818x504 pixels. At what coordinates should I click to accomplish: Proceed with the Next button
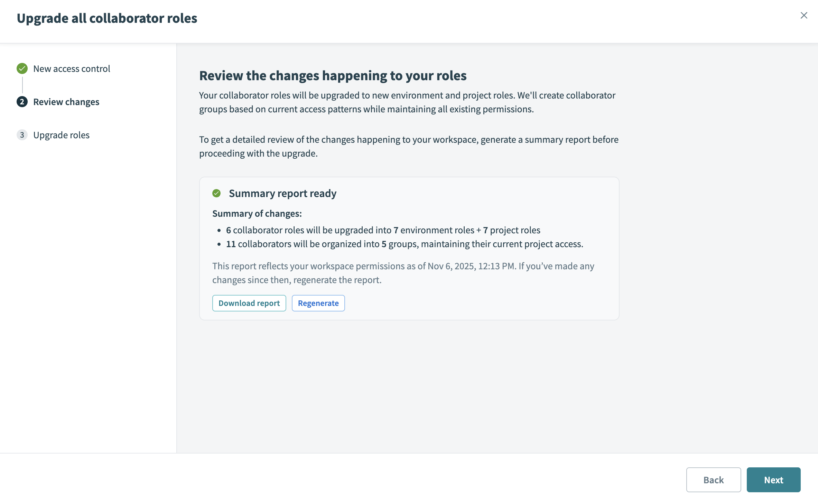773,480
